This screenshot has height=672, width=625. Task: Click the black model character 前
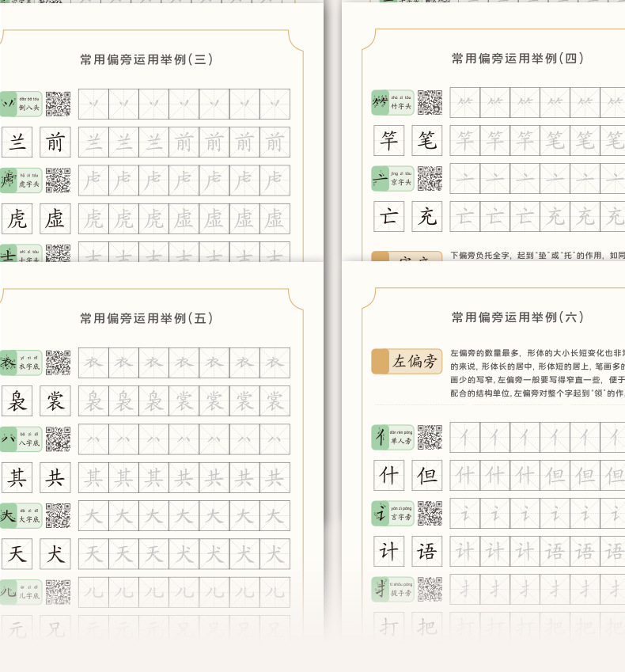[x=55, y=142]
